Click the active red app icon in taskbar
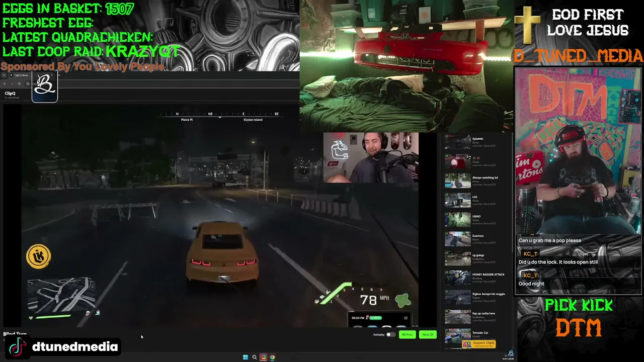Viewport: 644px width, 362px height. coord(263,357)
